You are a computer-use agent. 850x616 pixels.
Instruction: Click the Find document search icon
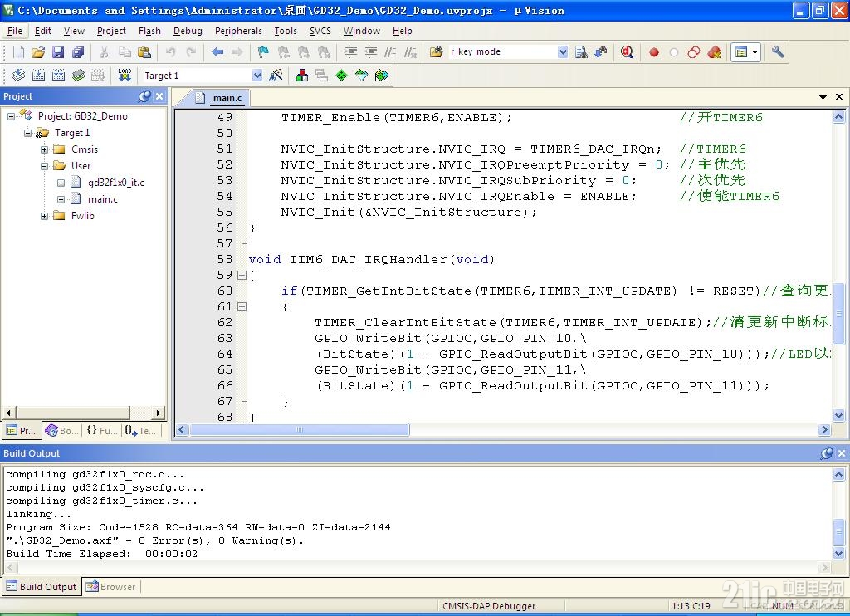click(x=581, y=52)
